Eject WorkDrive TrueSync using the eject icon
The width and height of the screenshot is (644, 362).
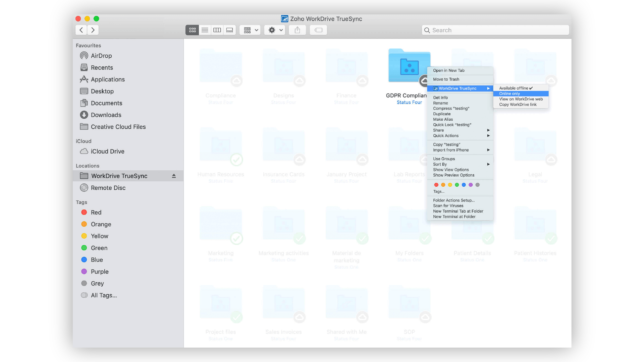click(x=174, y=176)
